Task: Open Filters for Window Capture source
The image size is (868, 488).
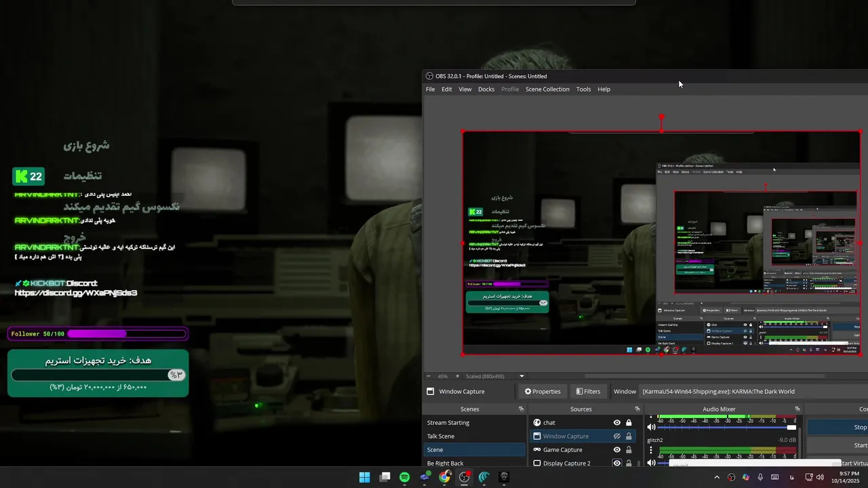Action: pyautogui.click(x=588, y=392)
